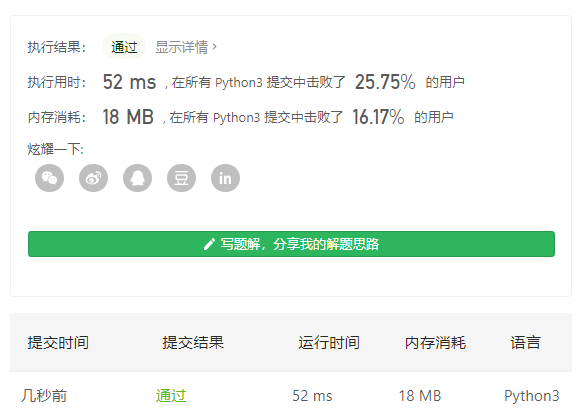The height and width of the screenshot is (417, 582).
Task: Click the 提交时间 column header
Action: (58, 342)
